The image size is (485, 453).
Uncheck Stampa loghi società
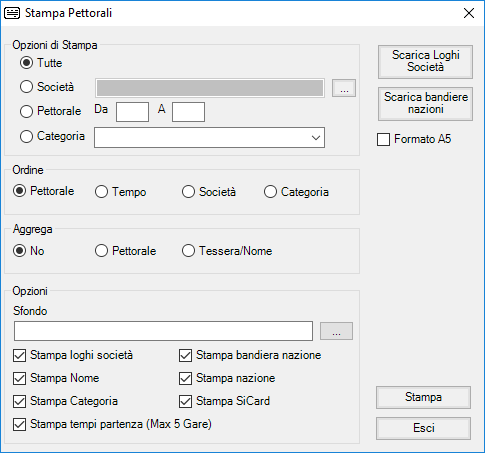coord(19,355)
